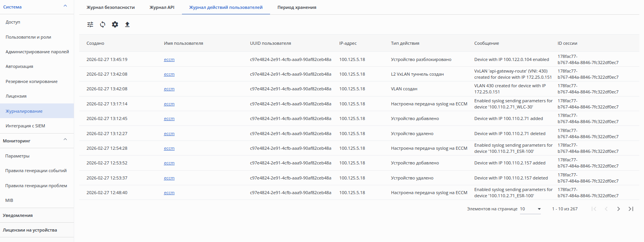Open the table filter settings icon
644x242 pixels.
pos(90,24)
